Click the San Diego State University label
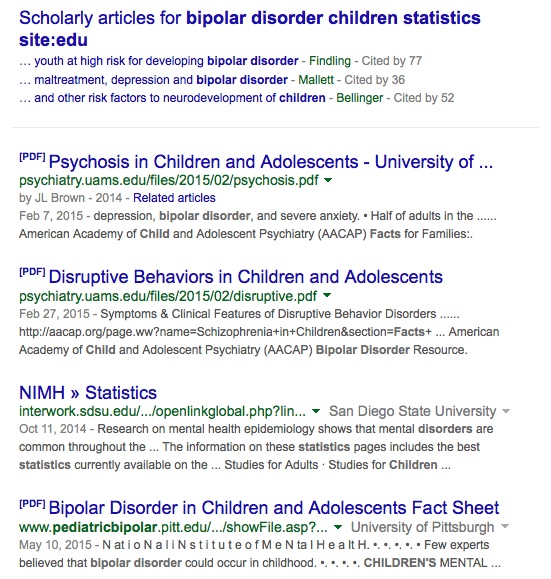551x579 pixels. (413, 411)
